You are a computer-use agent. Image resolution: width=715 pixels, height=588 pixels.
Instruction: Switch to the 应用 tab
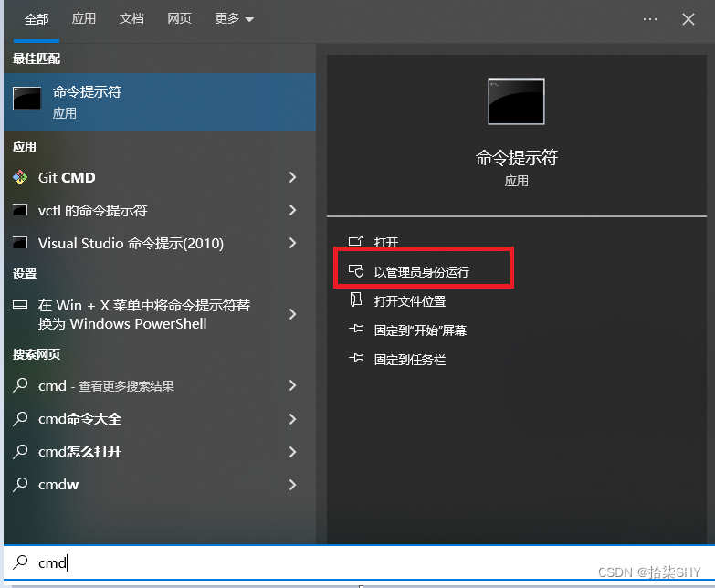click(84, 19)
